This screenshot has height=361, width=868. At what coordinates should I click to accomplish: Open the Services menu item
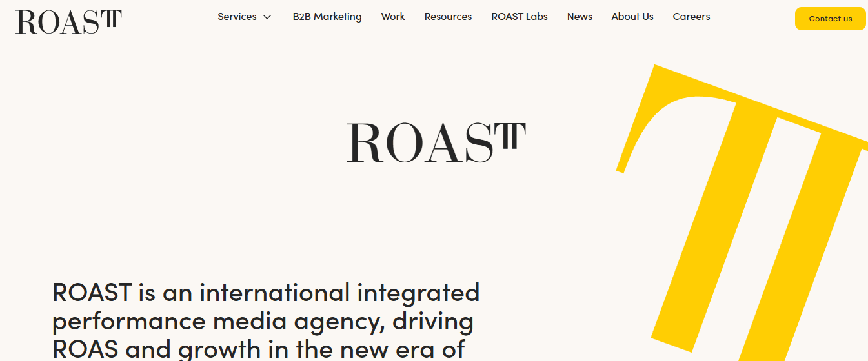[x=237, y=17]
